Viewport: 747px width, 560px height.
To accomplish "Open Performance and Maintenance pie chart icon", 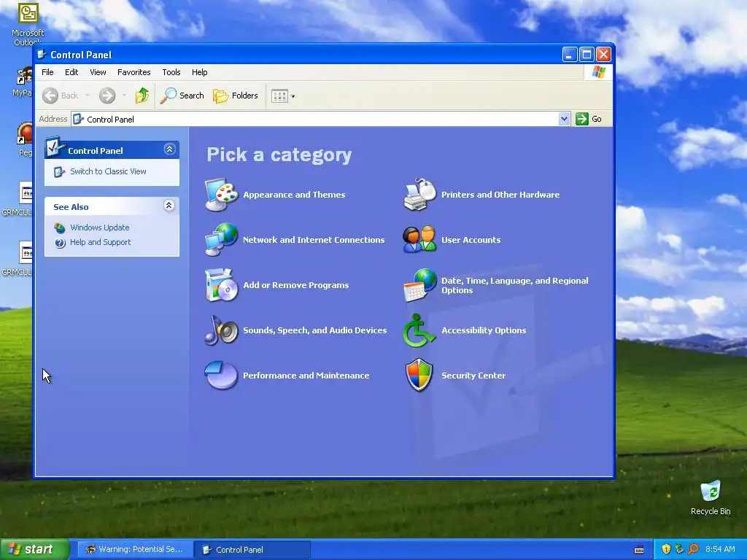I will click(x=221, y=376).
